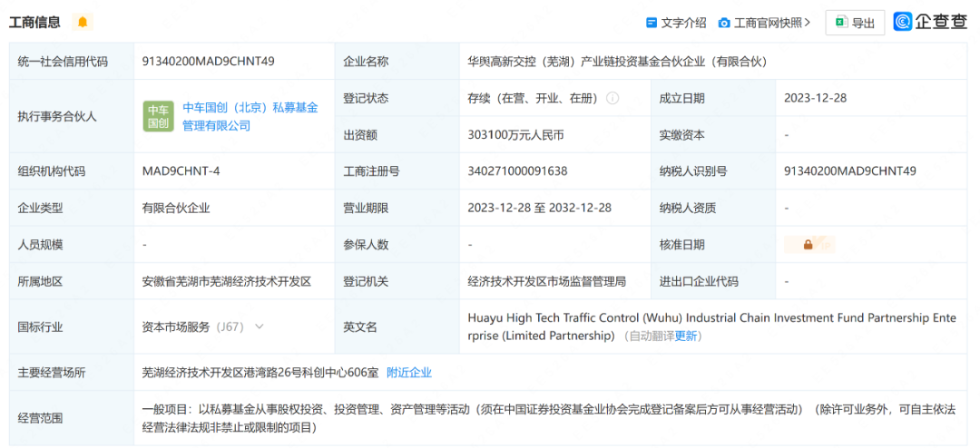The image size is (980, 448).
Task: Click business term 2023-12-28 至 2032-12-28
Action: (539, 208)
